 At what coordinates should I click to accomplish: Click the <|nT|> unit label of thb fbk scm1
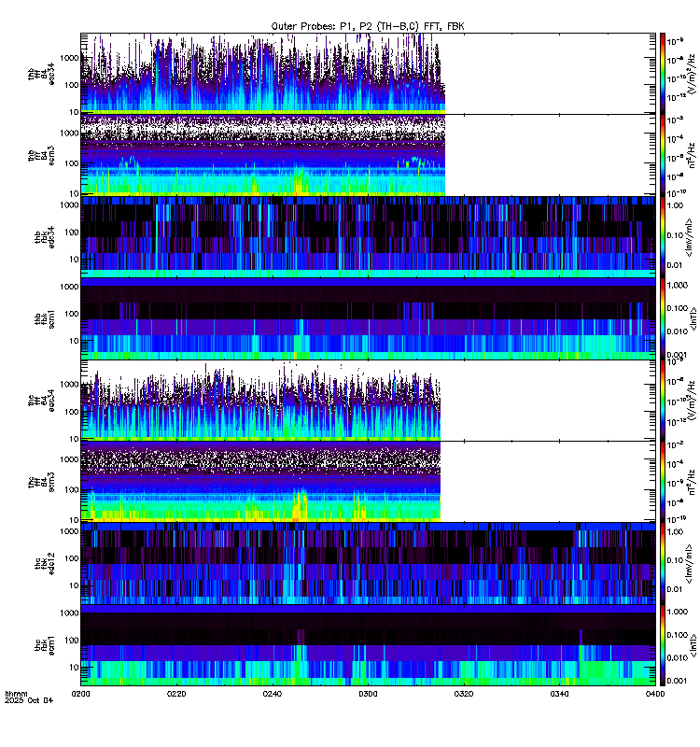pos(693,318)
